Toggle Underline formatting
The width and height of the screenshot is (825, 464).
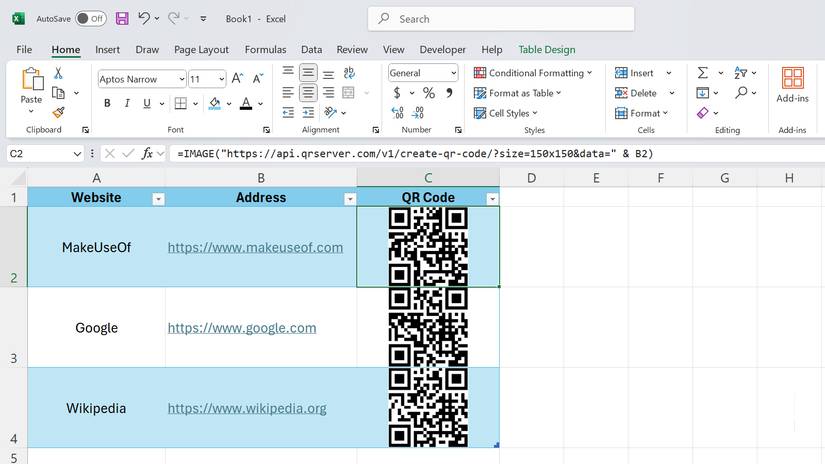tap(147, 103)
